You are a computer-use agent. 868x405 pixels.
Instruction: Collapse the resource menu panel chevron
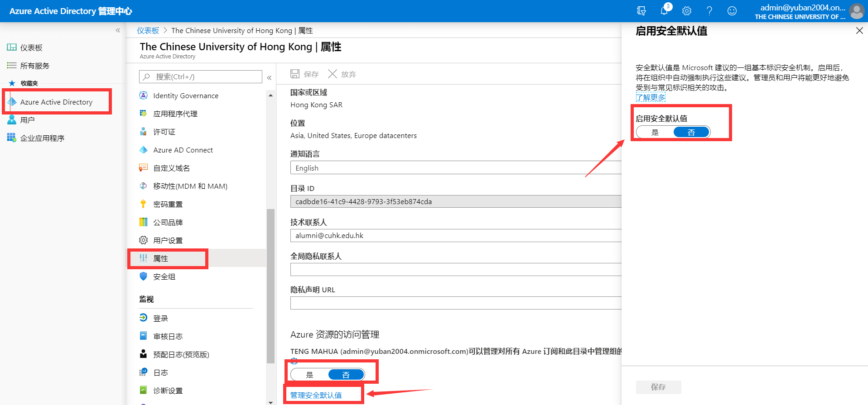(269, 78)
